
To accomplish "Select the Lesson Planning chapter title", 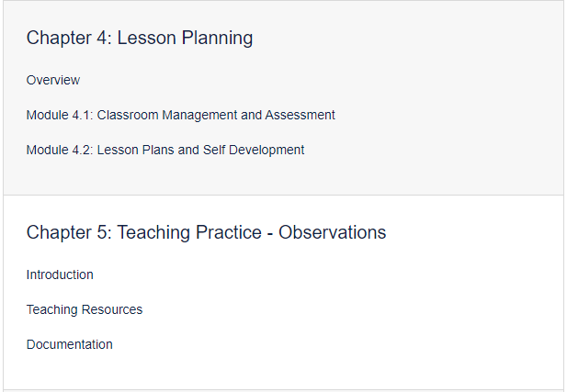I will tap(140, 38).
